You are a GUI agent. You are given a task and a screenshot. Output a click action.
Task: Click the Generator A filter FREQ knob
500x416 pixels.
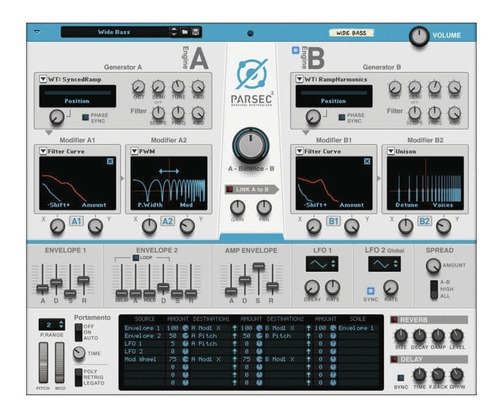[x=178, y=113]
